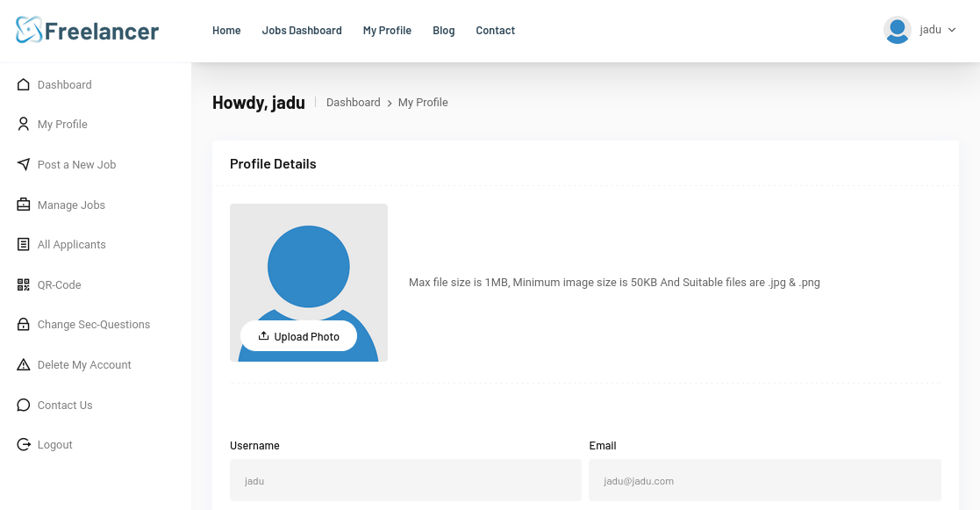This screenshot has height=510, width=980.
Task: Open Home in the top navigation
Action: click(x=226, y=31)
